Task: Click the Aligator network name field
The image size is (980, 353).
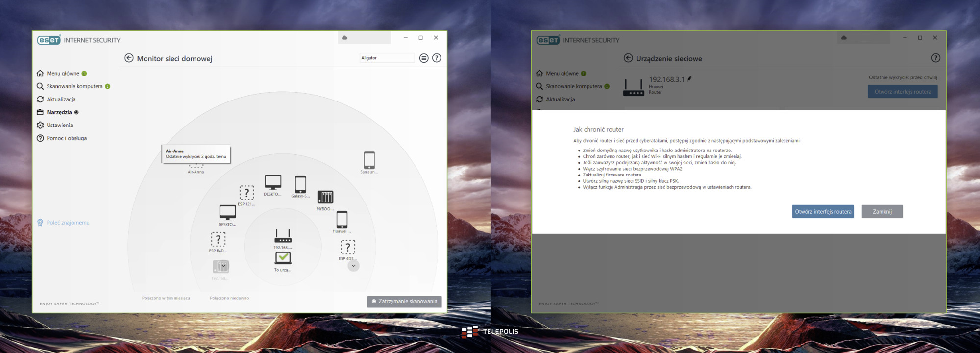Action: [x=387, y=58]
